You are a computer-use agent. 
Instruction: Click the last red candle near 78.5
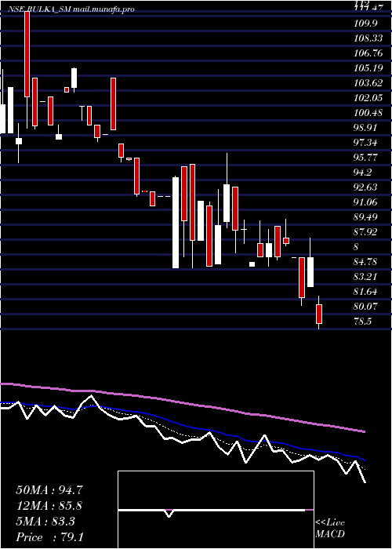319,314
